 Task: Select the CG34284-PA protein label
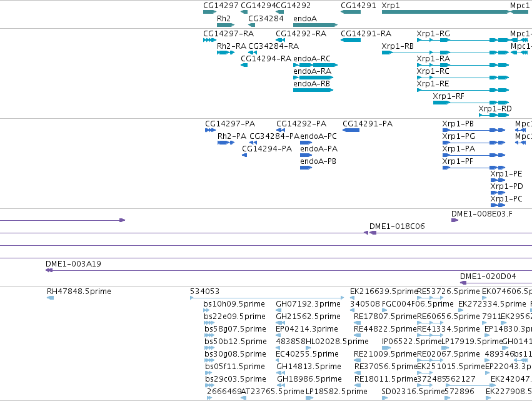274,136
